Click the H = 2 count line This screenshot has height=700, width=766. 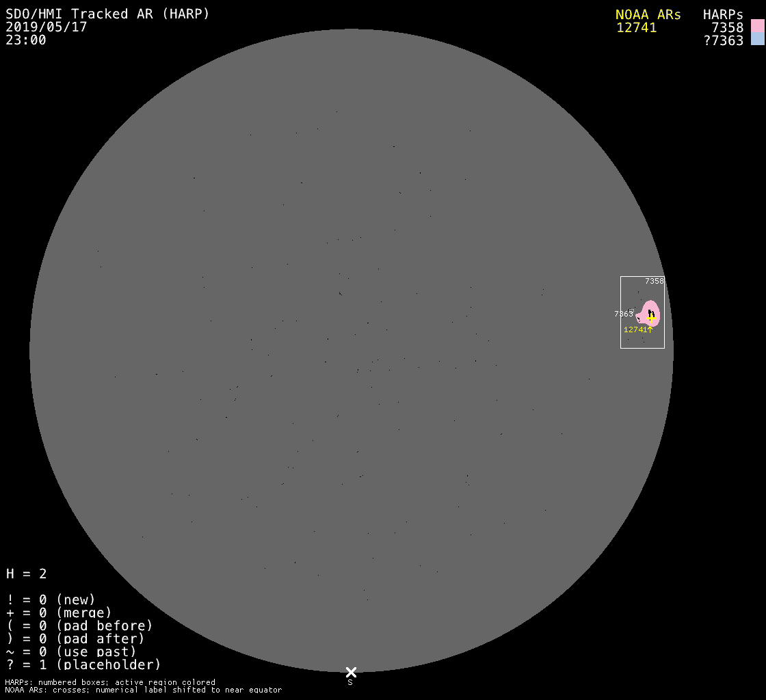[x=27, y=574]
